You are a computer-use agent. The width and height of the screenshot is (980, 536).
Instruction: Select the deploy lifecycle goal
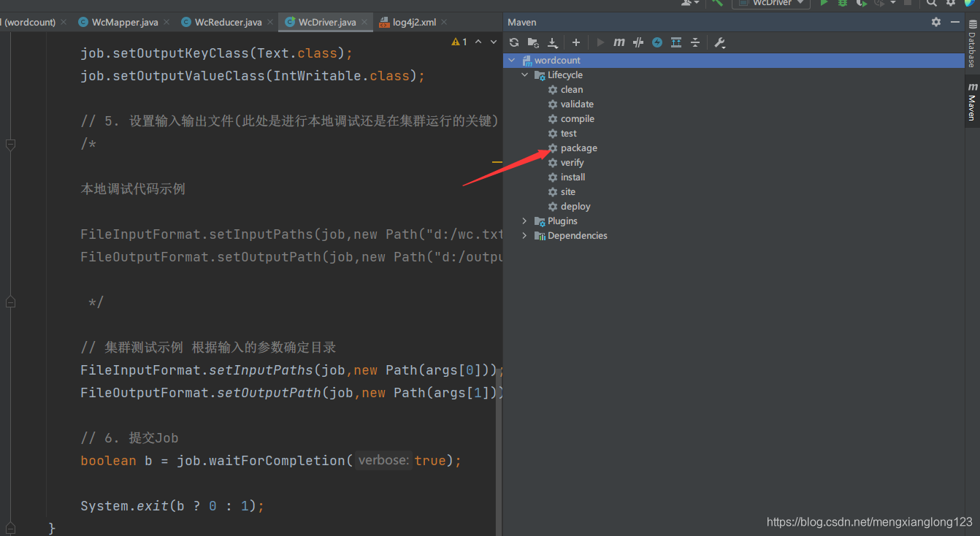pyautogui.click(x=575, y=207)
